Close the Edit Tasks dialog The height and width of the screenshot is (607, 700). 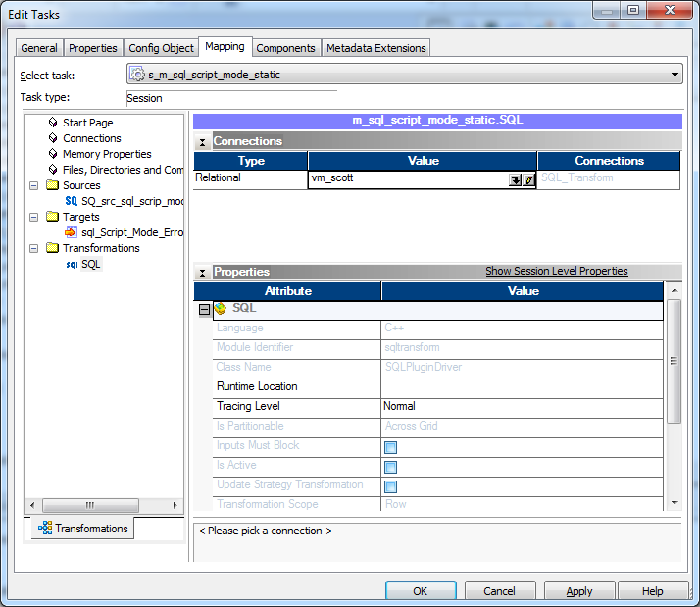(670, 10)
